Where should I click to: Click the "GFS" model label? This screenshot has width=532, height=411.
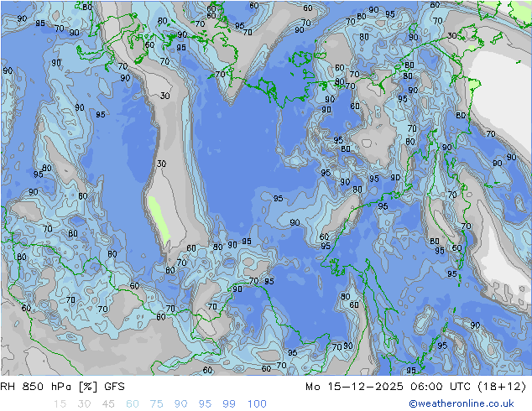pyautogui.click(x=114, y=387)
